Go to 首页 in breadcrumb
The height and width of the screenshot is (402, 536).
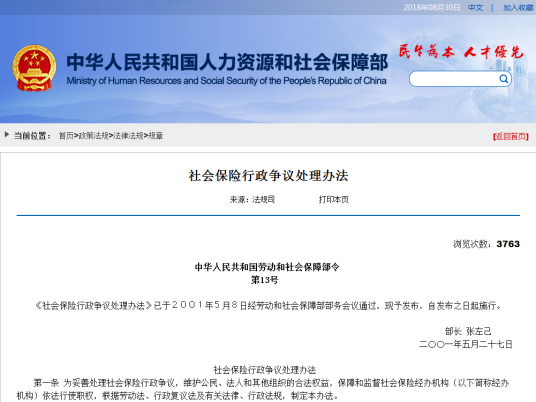pos(66,136)
